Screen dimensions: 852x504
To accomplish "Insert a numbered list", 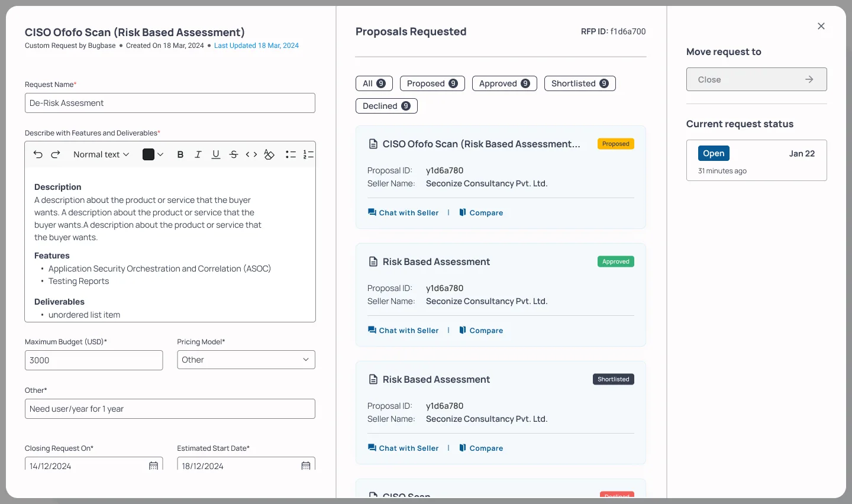I will 308,154.
